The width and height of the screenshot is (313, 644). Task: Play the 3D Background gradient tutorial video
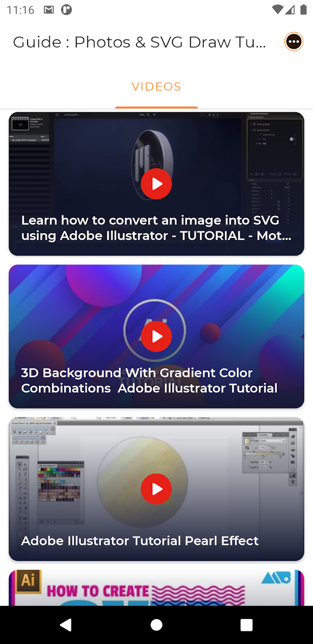156,336
